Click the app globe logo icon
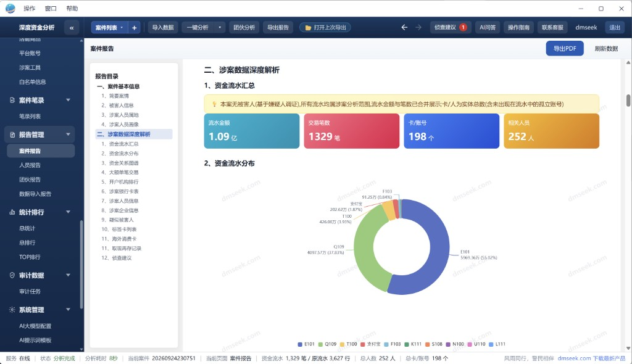Image resolution: width=632 pixels, height=364 pixels. [10, 8]
